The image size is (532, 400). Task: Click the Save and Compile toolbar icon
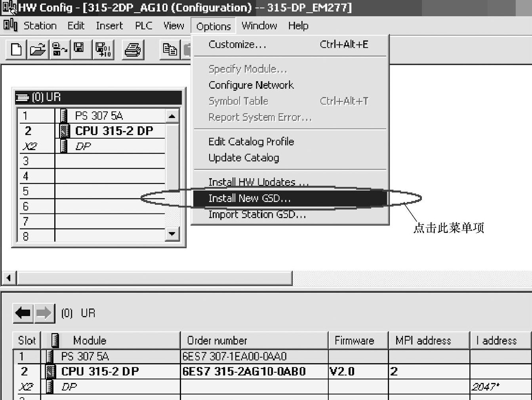(x=104, y=50)
